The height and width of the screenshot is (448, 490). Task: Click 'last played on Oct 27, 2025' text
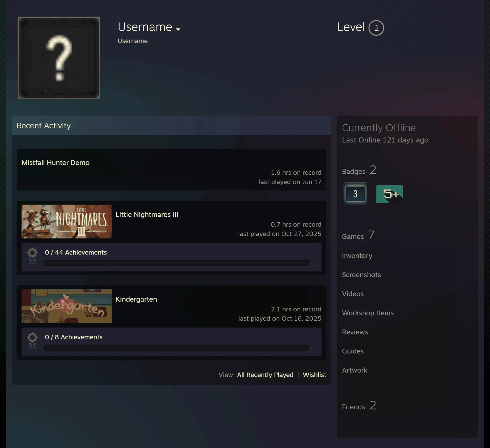click(280, 234)
